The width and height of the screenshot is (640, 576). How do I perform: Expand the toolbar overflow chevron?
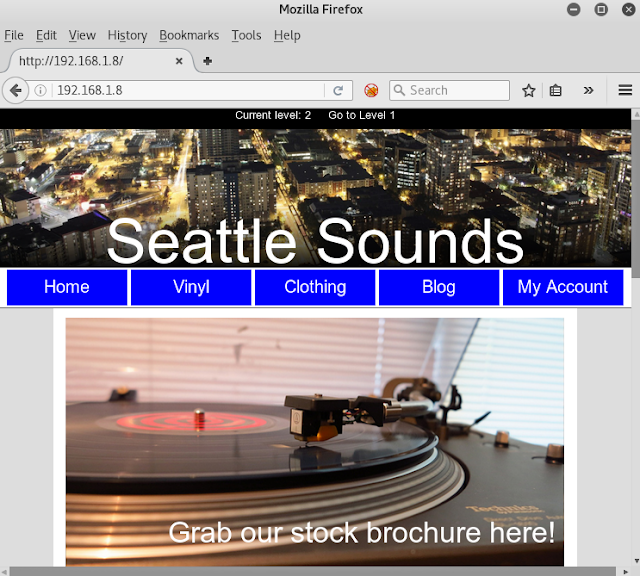[588, 90]
